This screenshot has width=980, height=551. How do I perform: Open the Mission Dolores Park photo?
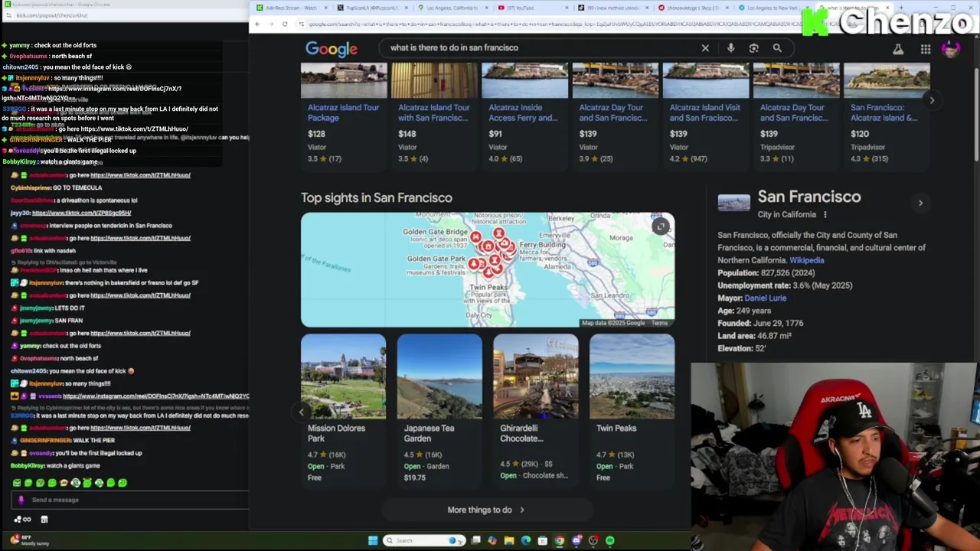[343, 376]
